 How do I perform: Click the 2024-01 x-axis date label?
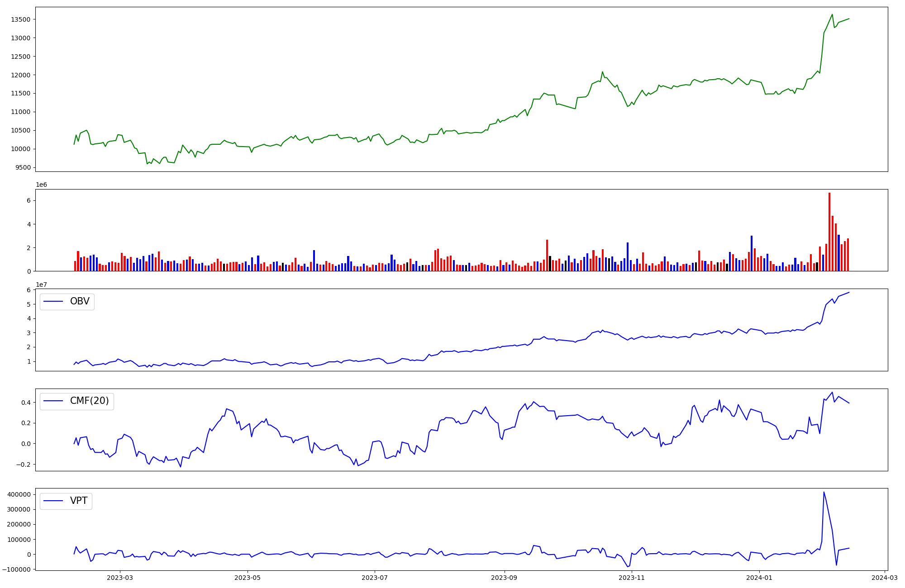coord(759,578)
